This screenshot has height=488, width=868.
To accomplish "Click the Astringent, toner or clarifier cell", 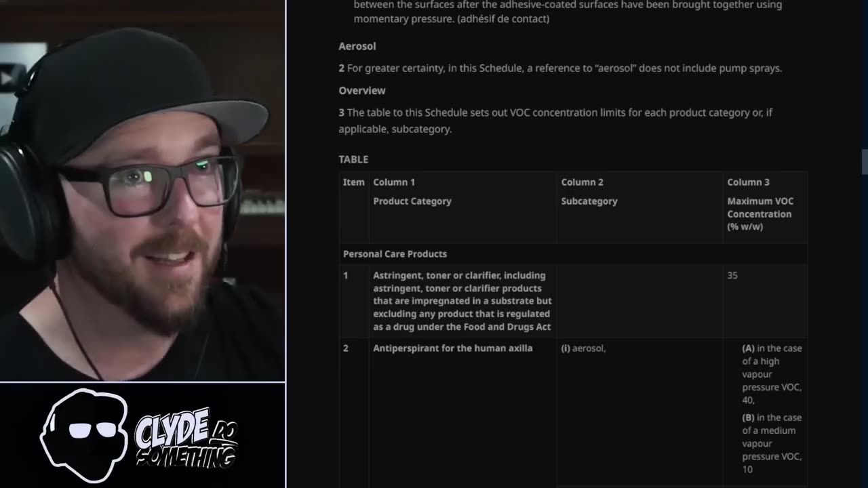I will [x=462, y=301].
